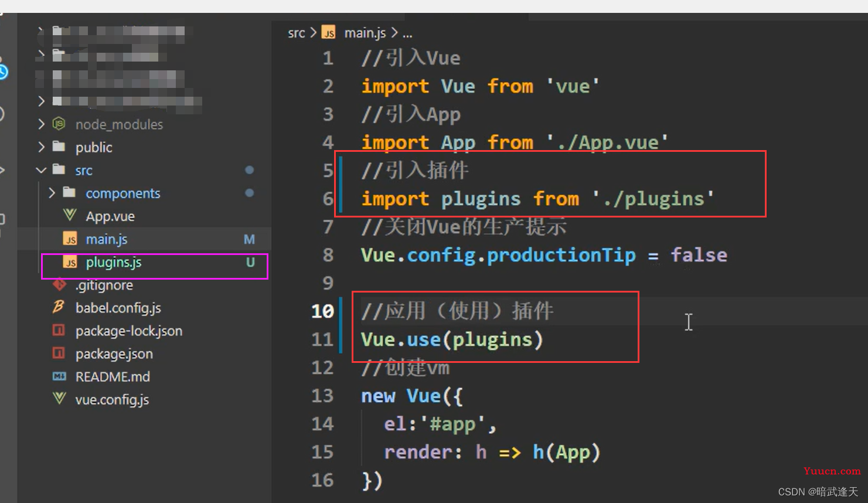Expand the node_modules folder chevron

[41, 124]
